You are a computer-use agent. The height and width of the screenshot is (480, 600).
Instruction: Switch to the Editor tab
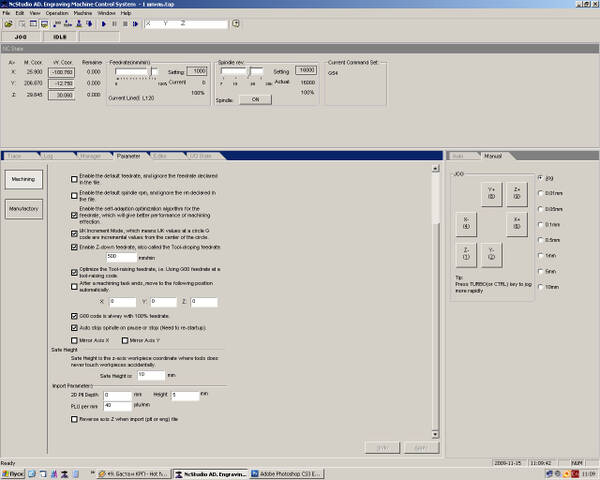click(x=160, y=156)
